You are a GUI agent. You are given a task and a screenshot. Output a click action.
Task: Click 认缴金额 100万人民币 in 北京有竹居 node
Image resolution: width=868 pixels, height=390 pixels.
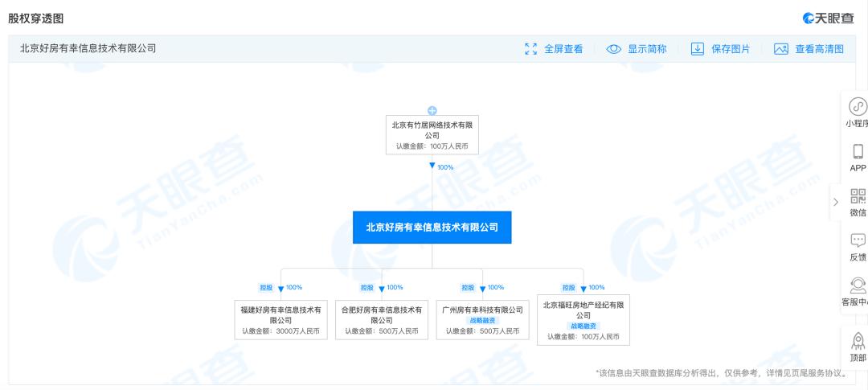pyautogui.click(x=432, y=146)
